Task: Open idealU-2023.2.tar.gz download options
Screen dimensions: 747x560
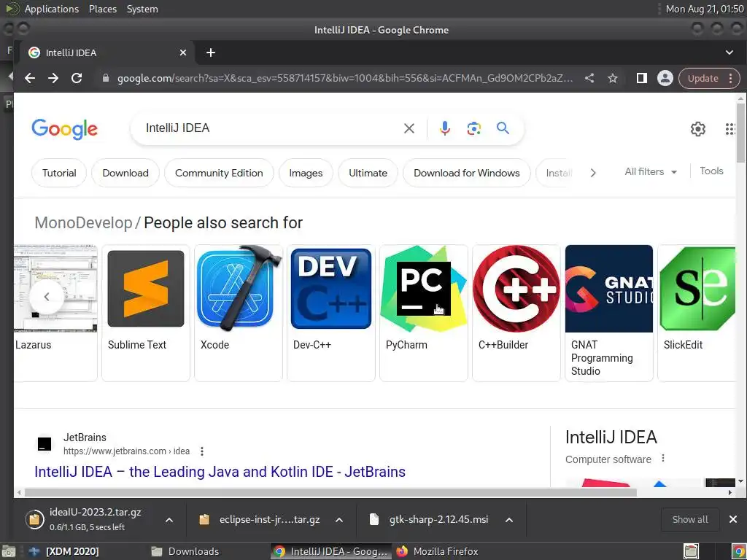Action: [x=169, y=519]
